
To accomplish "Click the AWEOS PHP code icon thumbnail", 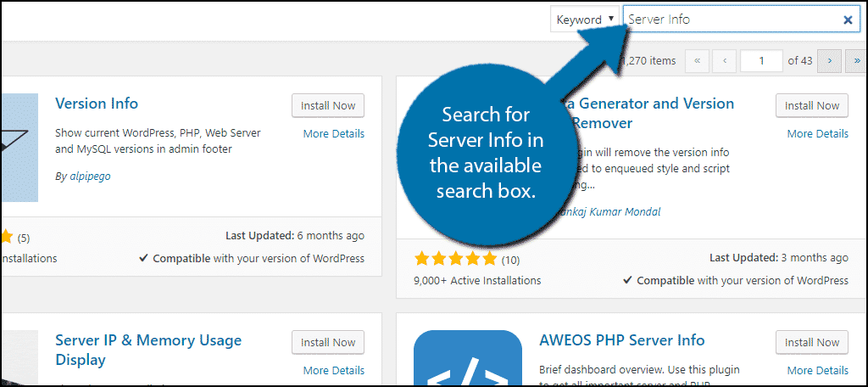I will tap(468, 358).
